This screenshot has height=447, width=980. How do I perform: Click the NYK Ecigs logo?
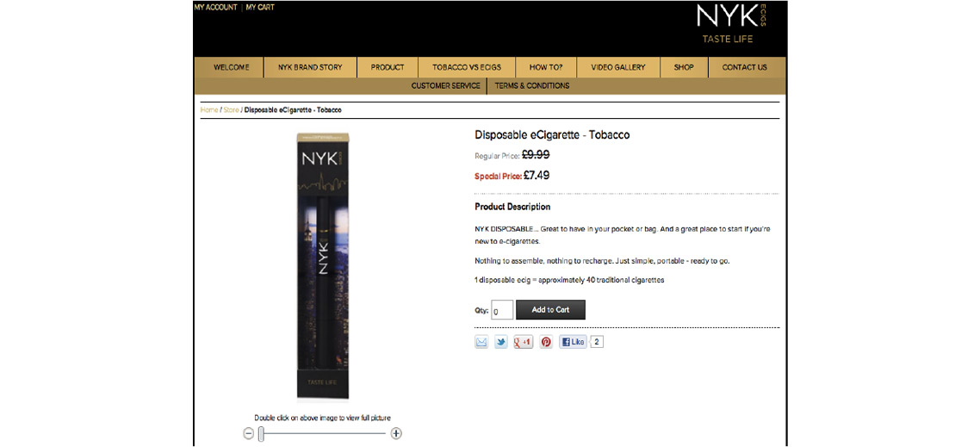(731, 24)
